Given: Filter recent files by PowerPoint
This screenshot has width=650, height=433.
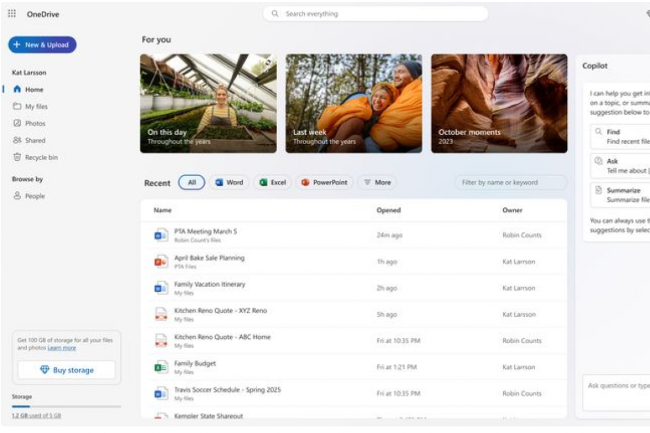Looking at the screenshot, I should pyautogui.click(x=324, y=182).
